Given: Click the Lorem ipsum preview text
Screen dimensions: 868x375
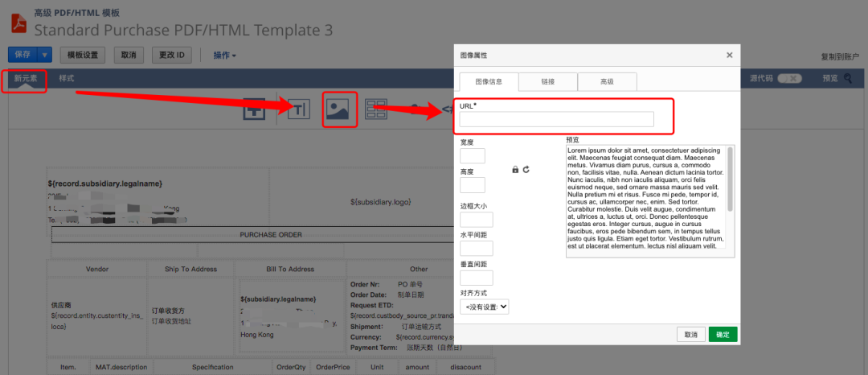Looking at the screenshot, I should coord(645,198).
